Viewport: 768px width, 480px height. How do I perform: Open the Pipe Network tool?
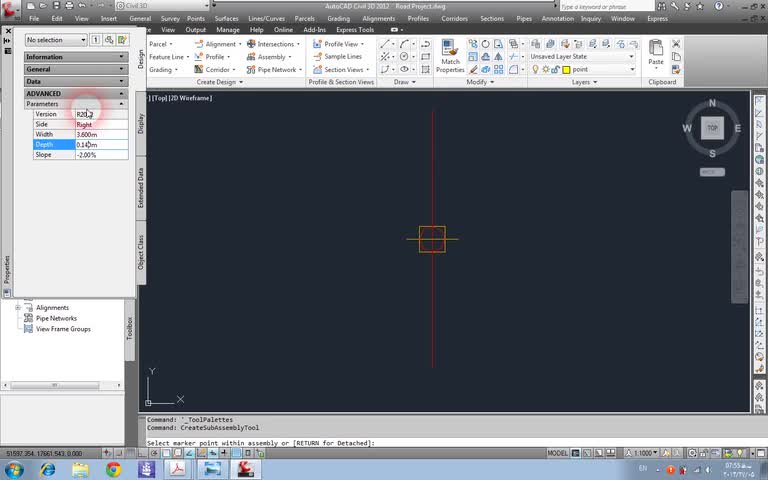coord(277,70)
